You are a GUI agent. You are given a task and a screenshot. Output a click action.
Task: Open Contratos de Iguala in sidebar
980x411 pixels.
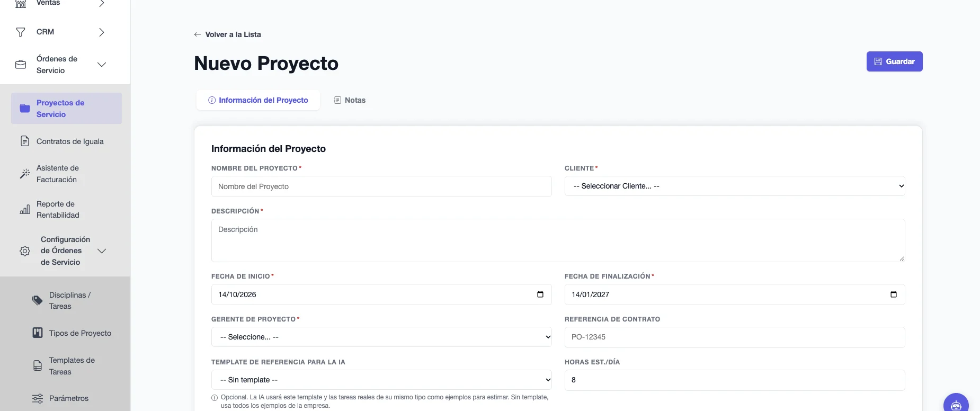(x=66, y=141)
